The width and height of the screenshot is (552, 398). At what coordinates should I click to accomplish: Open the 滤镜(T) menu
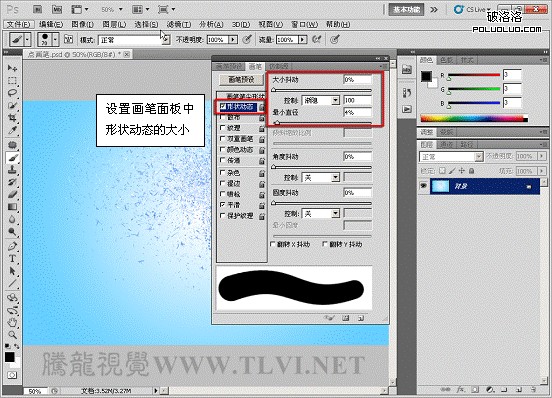tap(179, 24)
